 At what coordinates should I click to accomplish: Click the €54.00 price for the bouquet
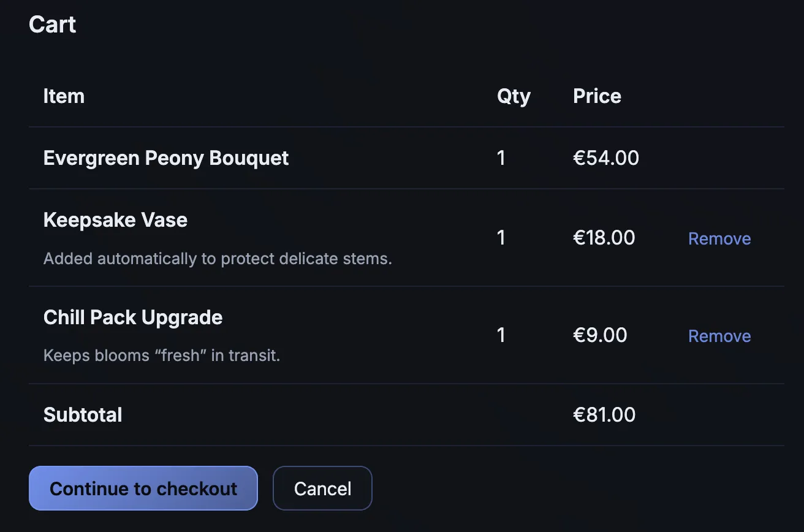pos(605,158)
